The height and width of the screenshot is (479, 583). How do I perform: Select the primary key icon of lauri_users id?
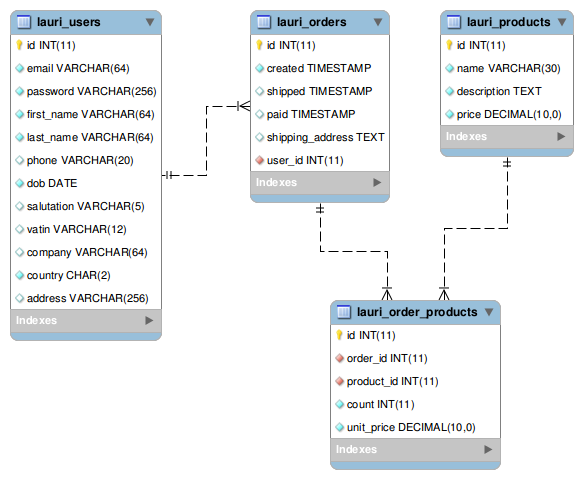[x=19, y=45]
